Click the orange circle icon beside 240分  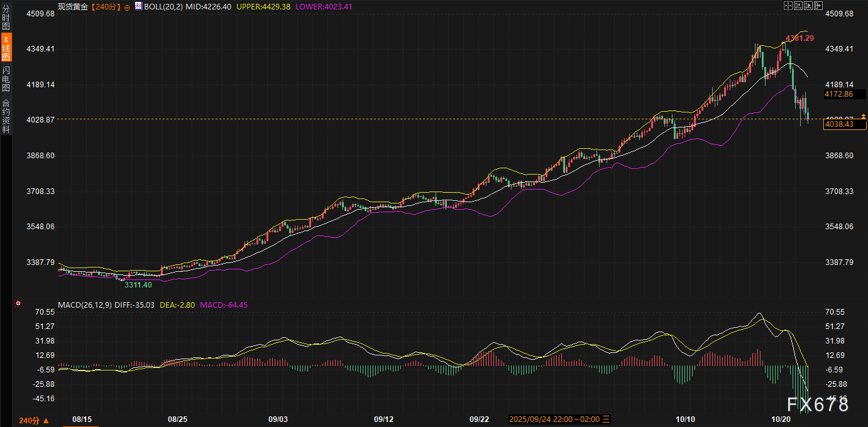pyautogui.click(x=127, y=6)
